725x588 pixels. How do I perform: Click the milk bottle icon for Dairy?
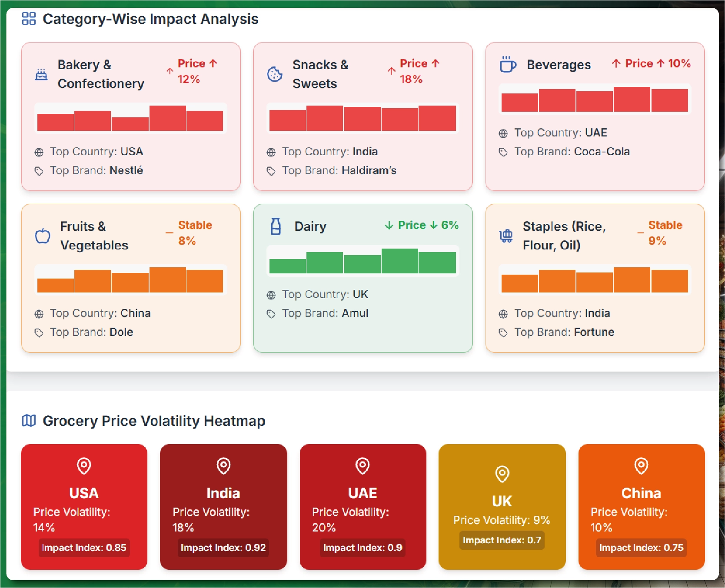(276, 226)
